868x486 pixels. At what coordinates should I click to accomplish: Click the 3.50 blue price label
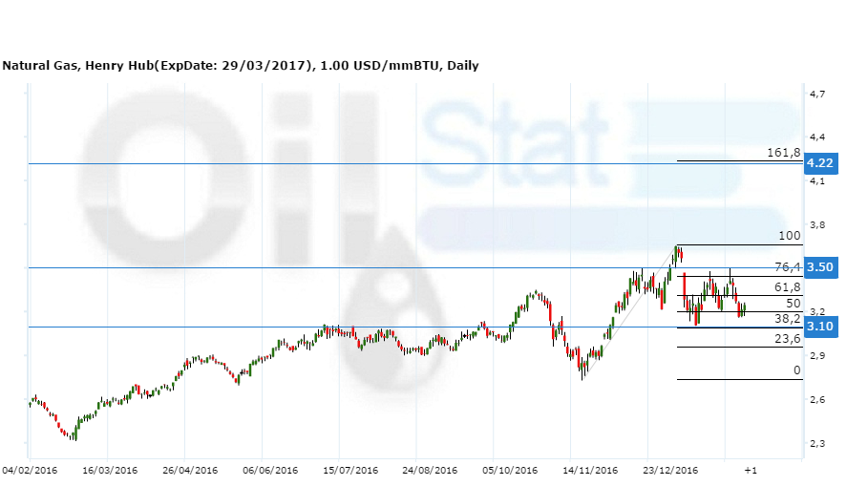(x=820, y=267)
